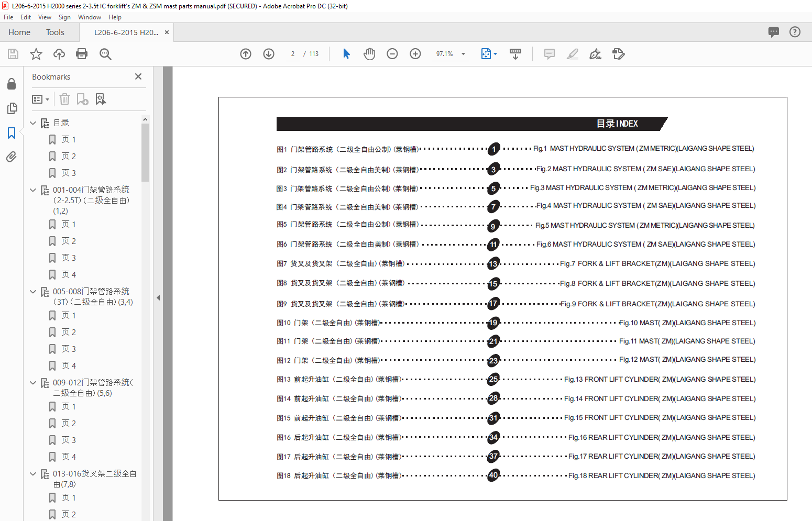Open the bookmark options dropdown
This screenshot has width=812, height=521.
click(x=40, y=99)
